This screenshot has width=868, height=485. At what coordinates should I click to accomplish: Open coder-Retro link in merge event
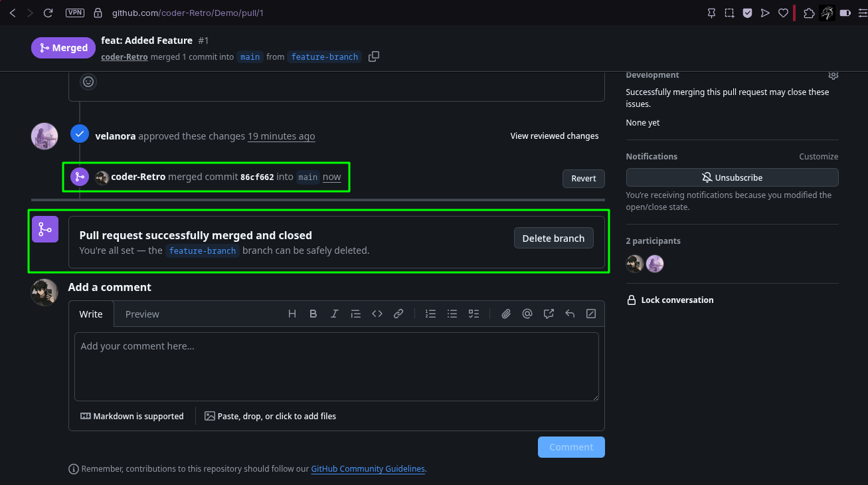138,177
